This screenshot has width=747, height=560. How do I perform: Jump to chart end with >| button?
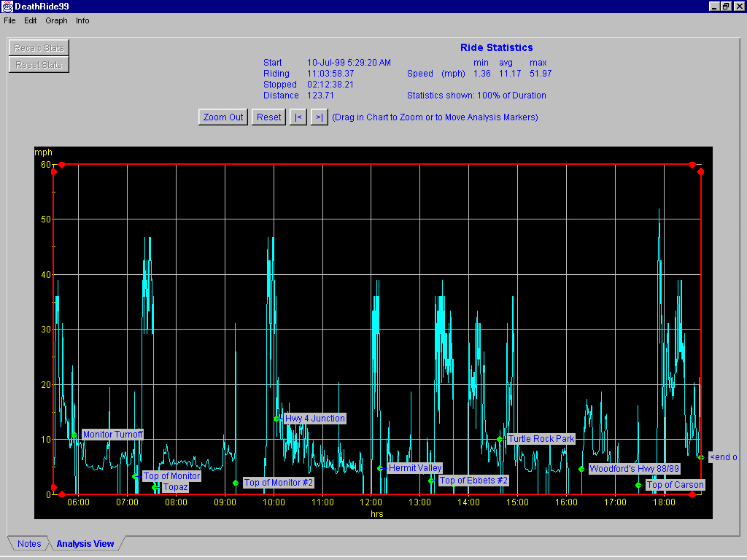tap(320, 117)
